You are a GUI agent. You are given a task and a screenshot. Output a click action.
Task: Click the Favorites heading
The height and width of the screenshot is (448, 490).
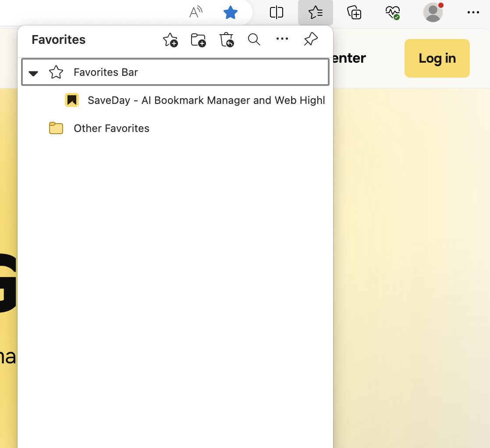(x=58, y=39)
